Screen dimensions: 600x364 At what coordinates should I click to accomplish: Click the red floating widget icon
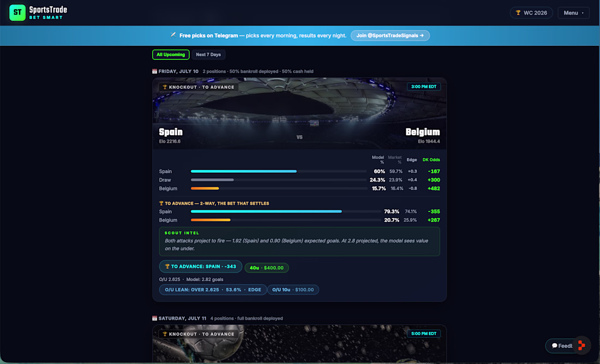pos(581,345)
